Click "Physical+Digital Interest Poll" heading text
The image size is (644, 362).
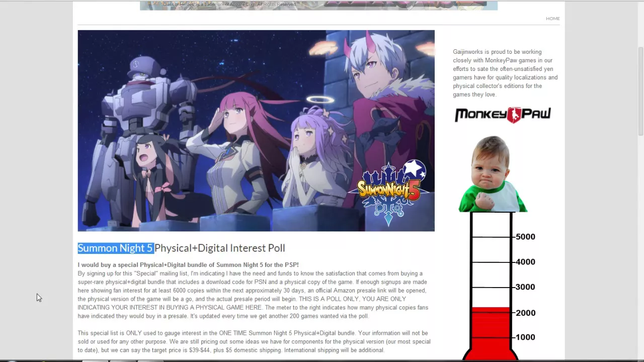point(220,248)
